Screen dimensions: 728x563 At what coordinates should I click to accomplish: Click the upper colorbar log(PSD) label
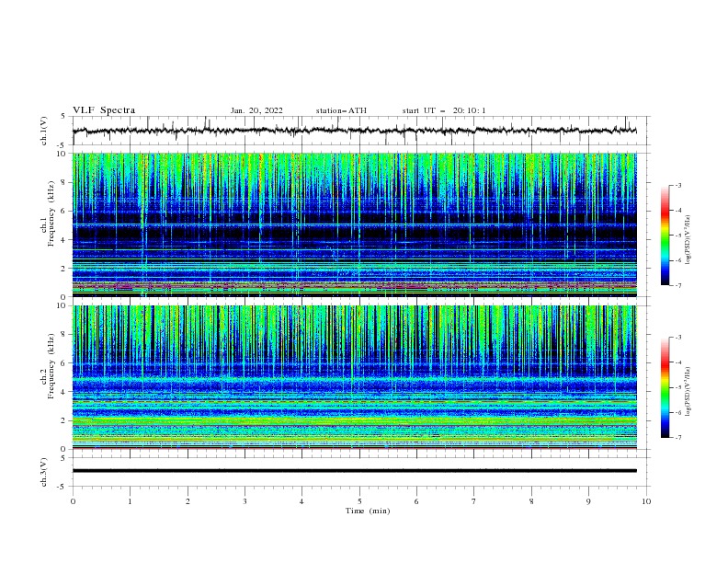tap(688, 240)
